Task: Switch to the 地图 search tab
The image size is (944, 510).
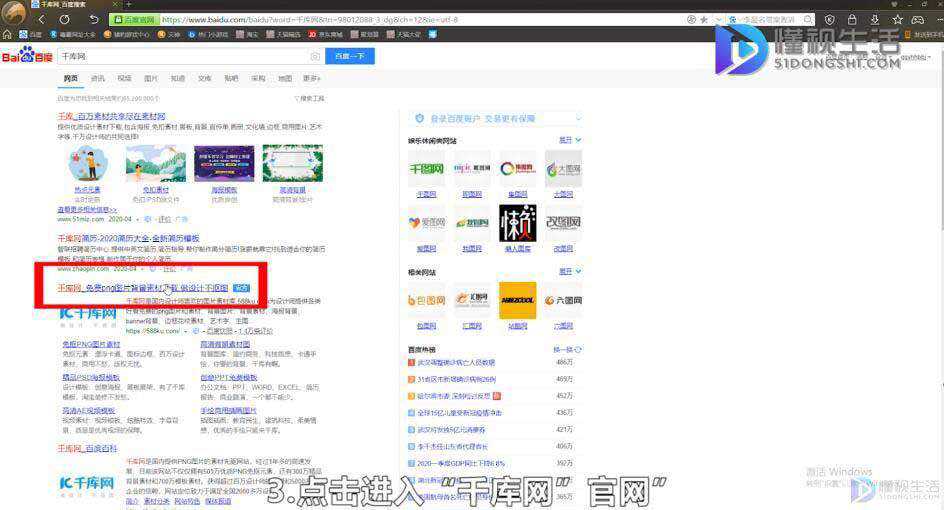Action: (285, 78)
